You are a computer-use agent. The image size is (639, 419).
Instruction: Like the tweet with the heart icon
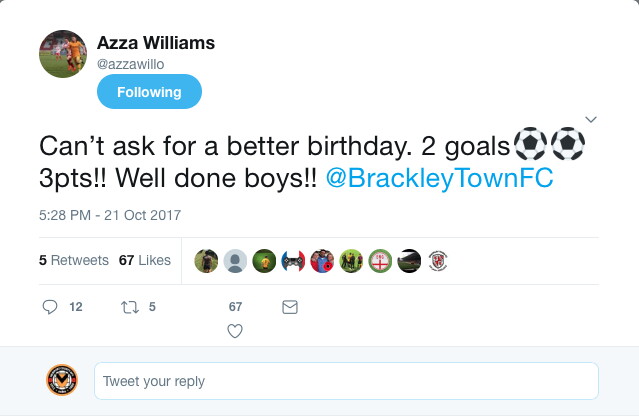pos(236,331)
